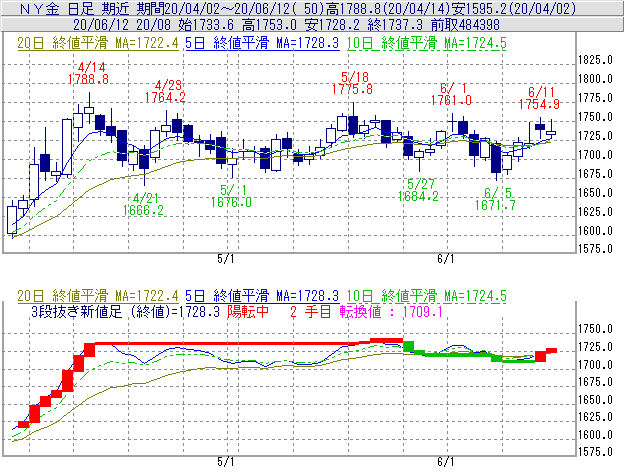This screenshot has width=624, height=474.
Task: Click the 高1753.0 daily high text
Action: 269,25
